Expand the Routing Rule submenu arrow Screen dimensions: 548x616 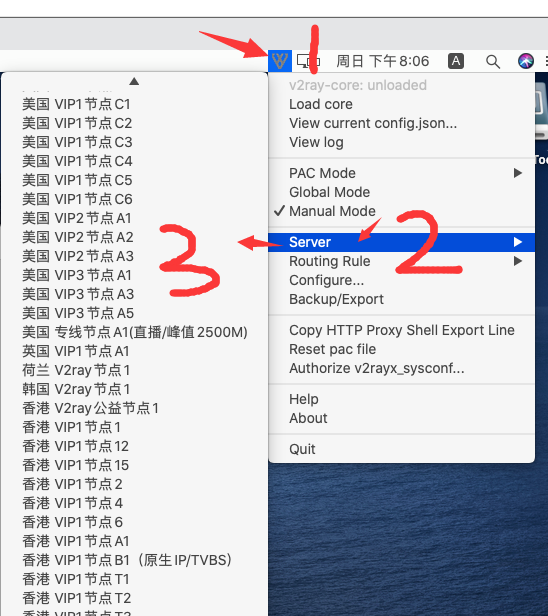pos(518,261)
